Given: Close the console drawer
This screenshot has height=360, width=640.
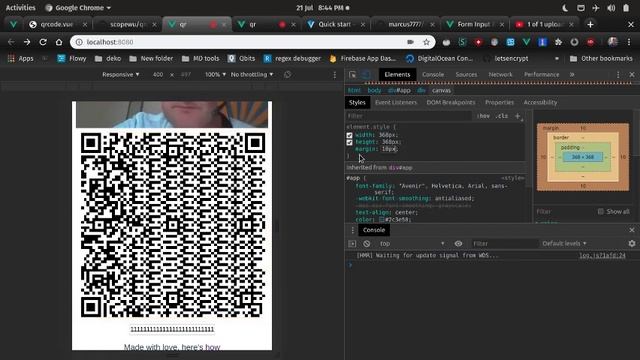Looking at the screenshot, I should click(632, 230).
